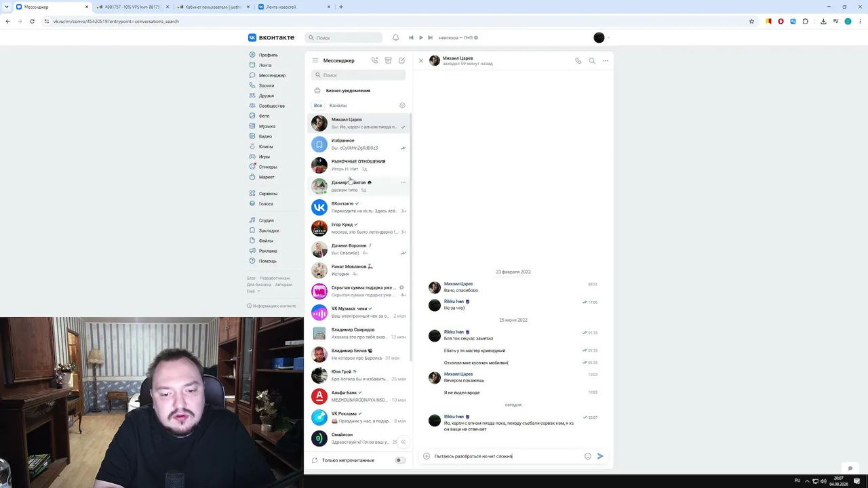Select the Все tab in Messenger

pos(318,106)
